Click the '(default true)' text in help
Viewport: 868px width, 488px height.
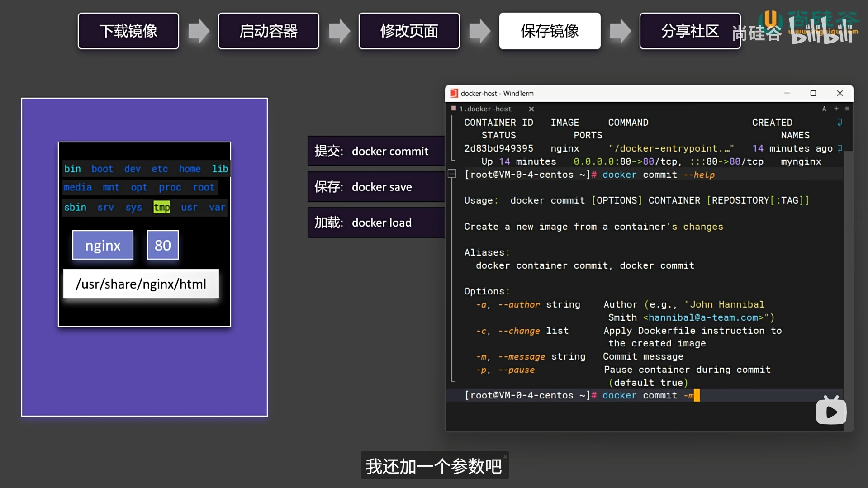648,383
